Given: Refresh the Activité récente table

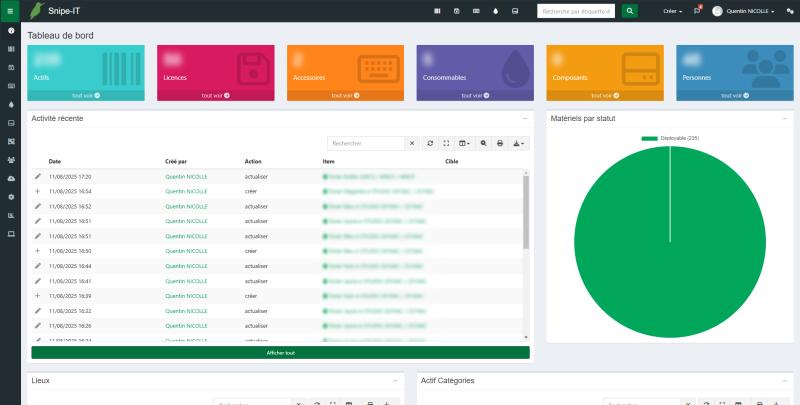Looking at the screenshot, I should pyautogui.click(x=430, y=143).
